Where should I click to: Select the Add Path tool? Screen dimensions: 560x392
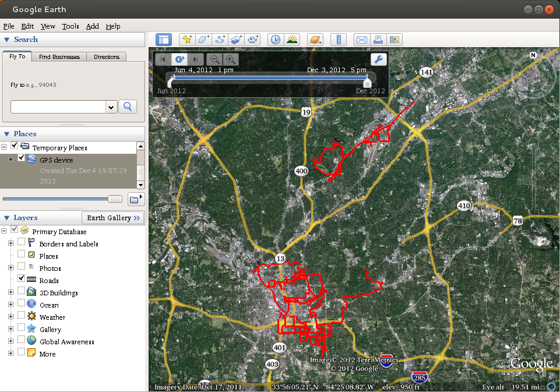pyautogui.click(x=220, y=39)
